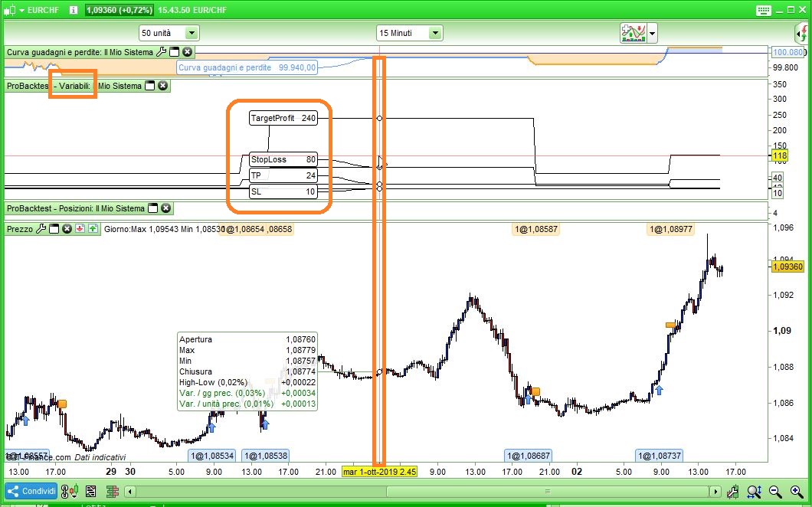Viewport: 812px width, 507px height.
Task: Maximize the ProBacktest Posizioni panel
Action: click(x=152, y=208)
